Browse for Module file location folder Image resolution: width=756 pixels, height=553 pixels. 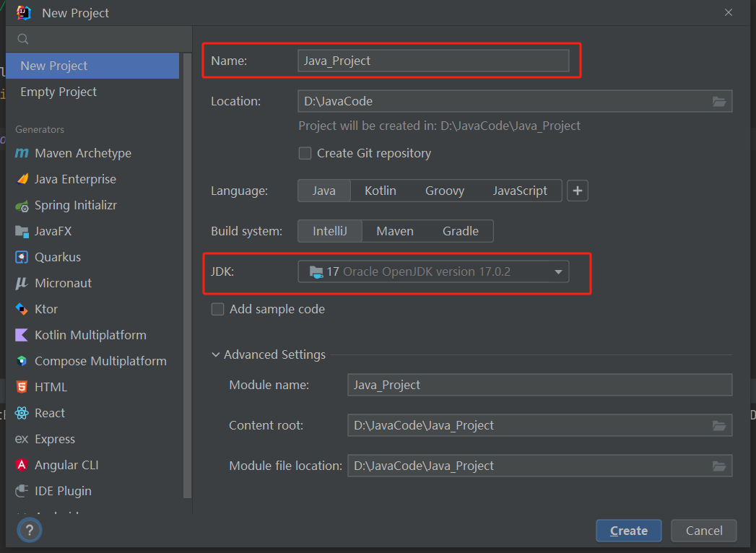[719, 466]
